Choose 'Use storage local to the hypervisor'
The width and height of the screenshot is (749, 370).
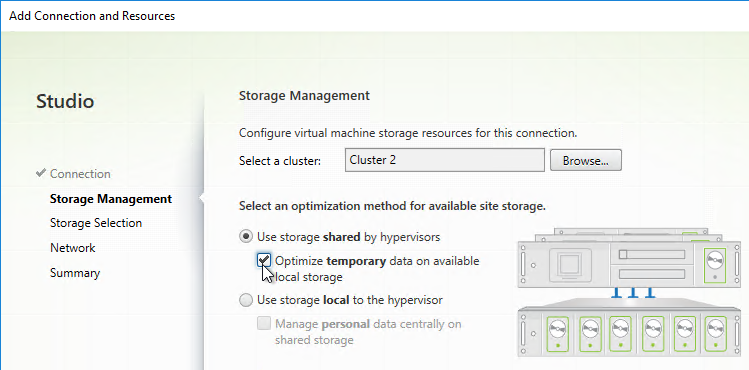click(246, 300)
